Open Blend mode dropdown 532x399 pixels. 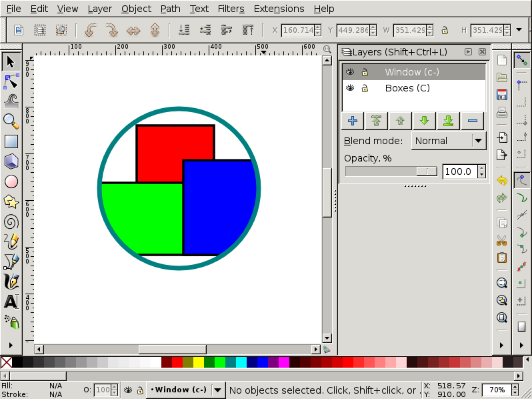pyautogui.click(x=449, y=141)
